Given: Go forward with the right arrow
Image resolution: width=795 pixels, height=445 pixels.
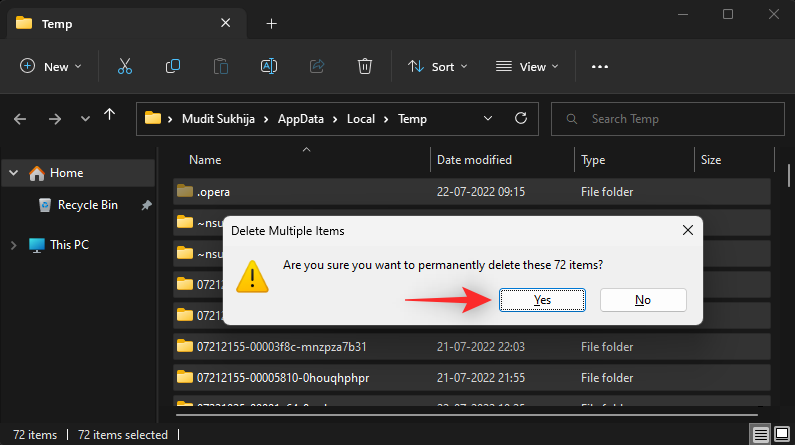Looking at the screenshot, I should [x=55, y=119].
